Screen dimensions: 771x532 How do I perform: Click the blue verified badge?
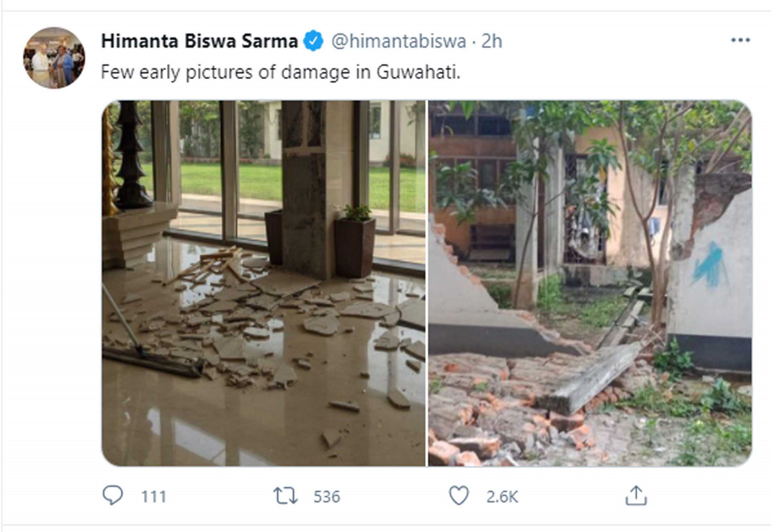click(314, 42)
